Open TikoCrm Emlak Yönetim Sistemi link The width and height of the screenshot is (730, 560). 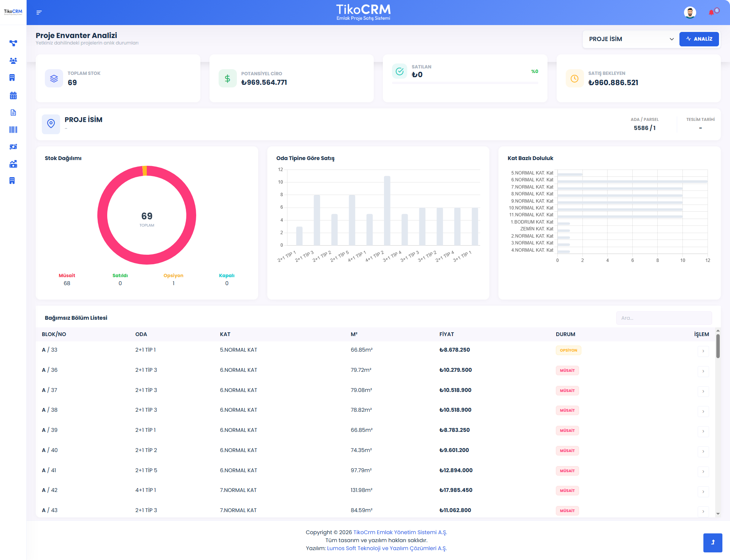coord(400,532)
